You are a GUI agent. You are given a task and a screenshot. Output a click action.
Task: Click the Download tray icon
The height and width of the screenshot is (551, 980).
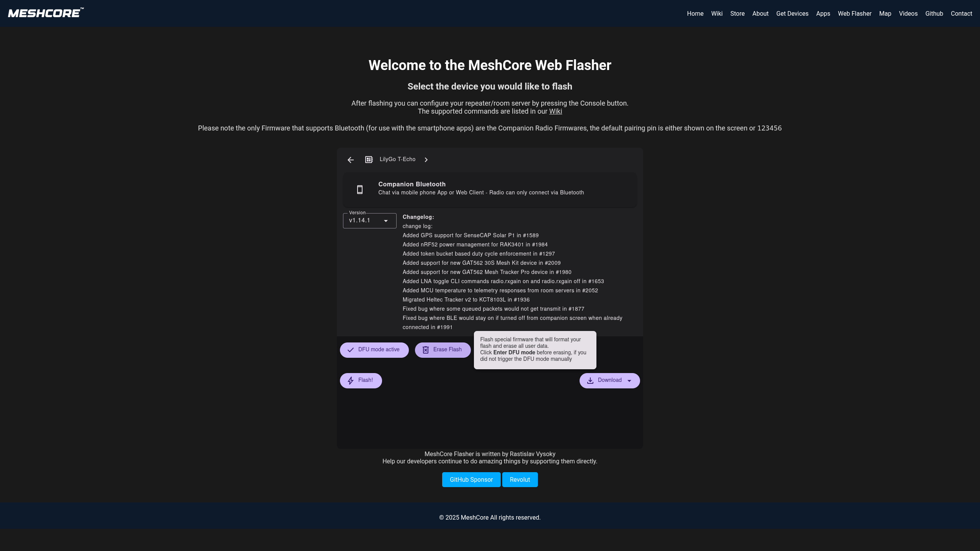[590, 380]
